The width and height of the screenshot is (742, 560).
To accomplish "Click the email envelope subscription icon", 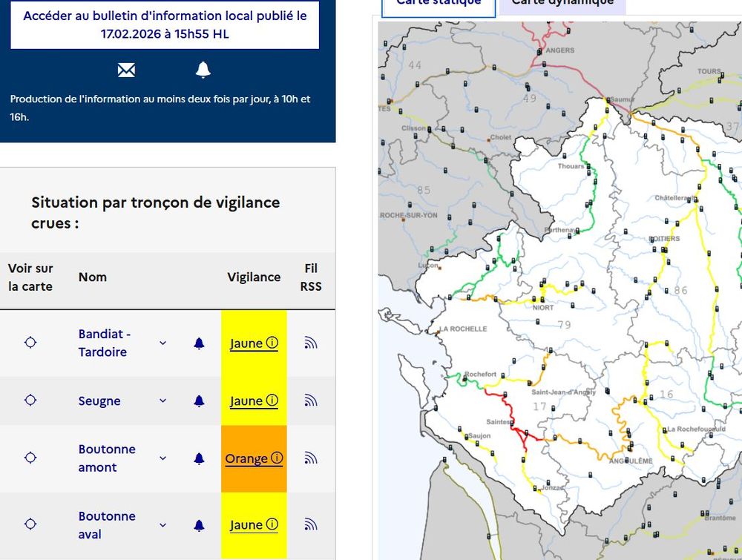I will (x=126, y=70).
